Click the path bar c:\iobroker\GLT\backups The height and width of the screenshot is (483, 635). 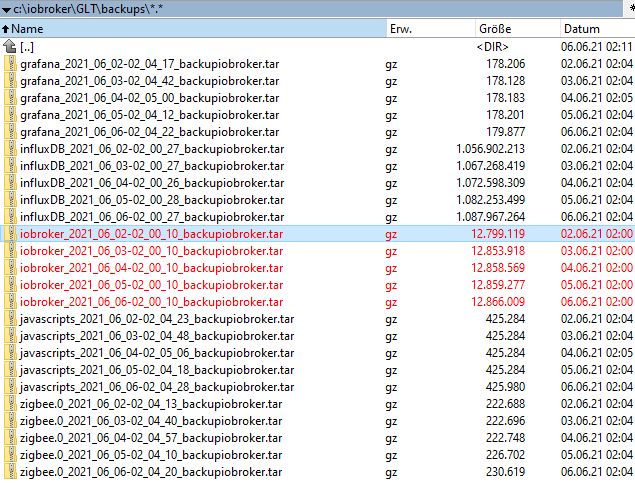tap(311, 9)
